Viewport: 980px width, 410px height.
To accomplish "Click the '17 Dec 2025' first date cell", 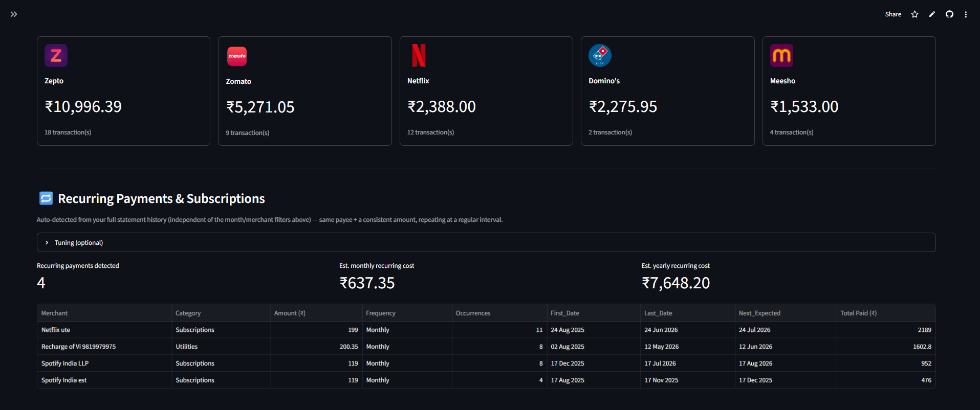I will pyautogui.click(x=594, y=363).
